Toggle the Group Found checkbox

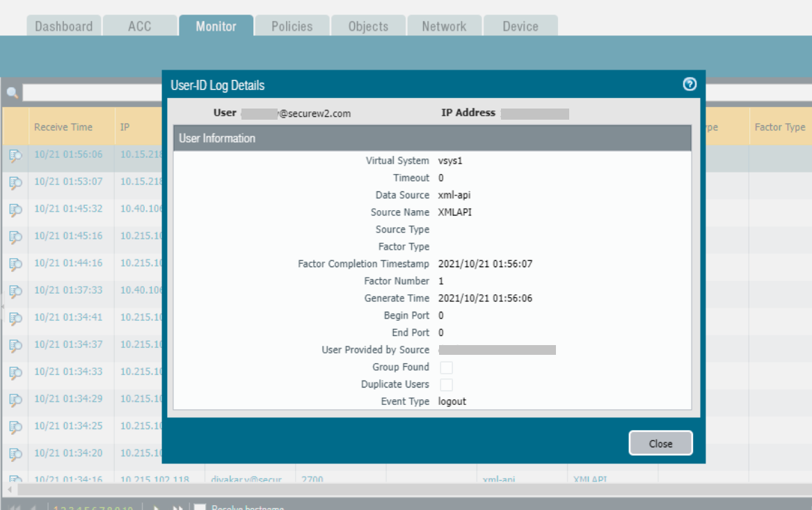coord(446,367)
